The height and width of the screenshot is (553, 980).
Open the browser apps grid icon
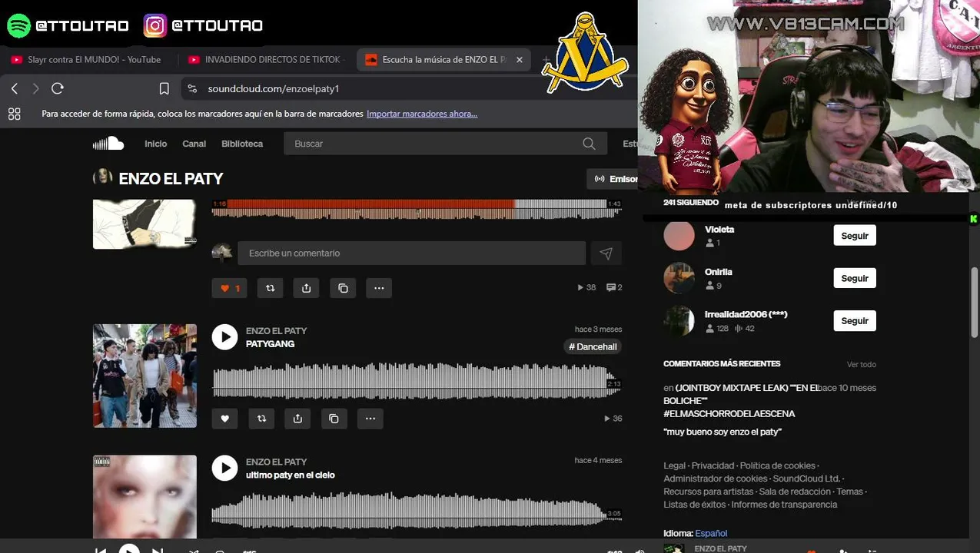point(14,114)
